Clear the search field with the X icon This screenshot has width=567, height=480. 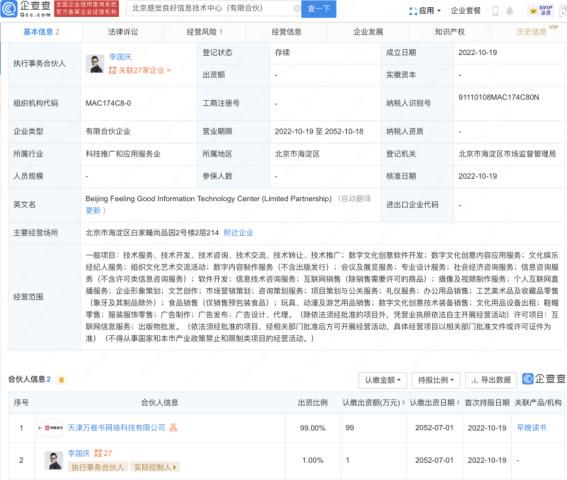(297, 8)
